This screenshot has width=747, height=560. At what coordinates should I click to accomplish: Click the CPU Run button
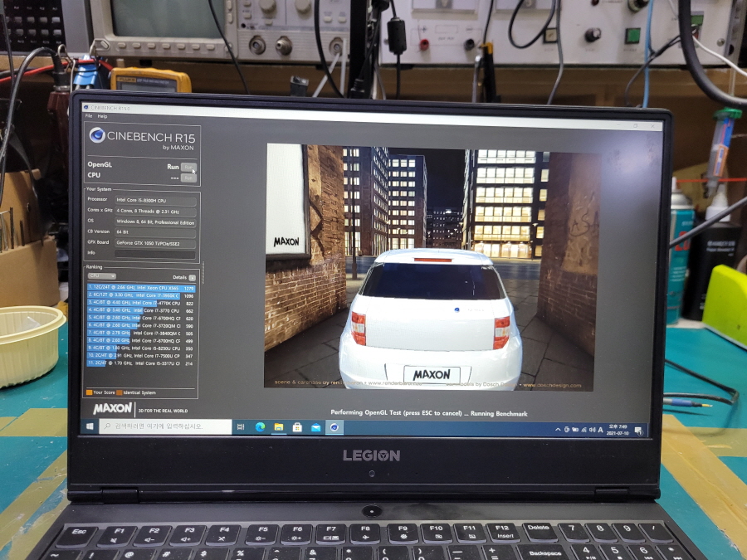point(188,178)
